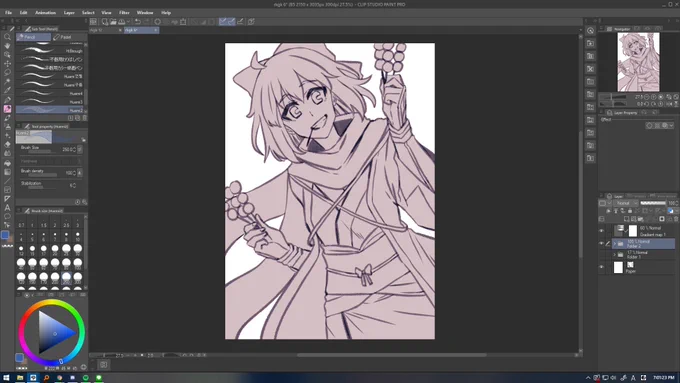This screenshot has width=680, height=383.
Task: Select the Huens3 pencil sub tool
Action: (50, 102)
